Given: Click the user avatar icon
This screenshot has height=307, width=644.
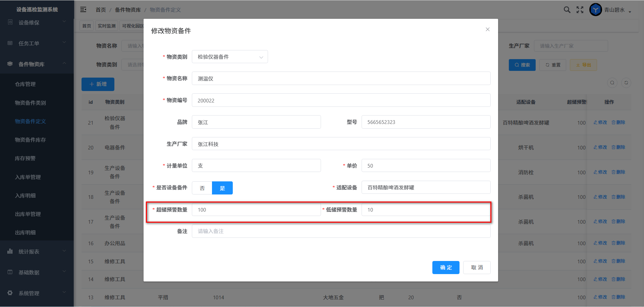Looking at the screenshot, I should click(596, 10).
